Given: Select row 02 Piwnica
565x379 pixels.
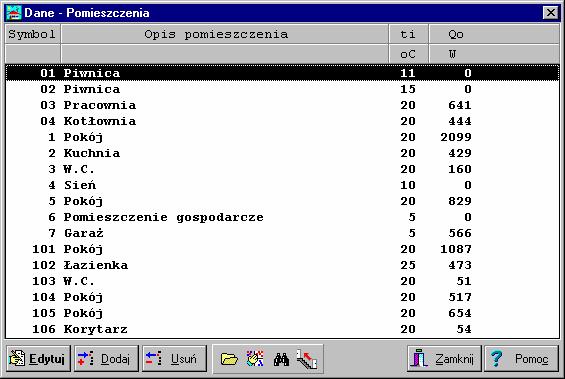Looking at the screenshot, I should pos(282,89).
